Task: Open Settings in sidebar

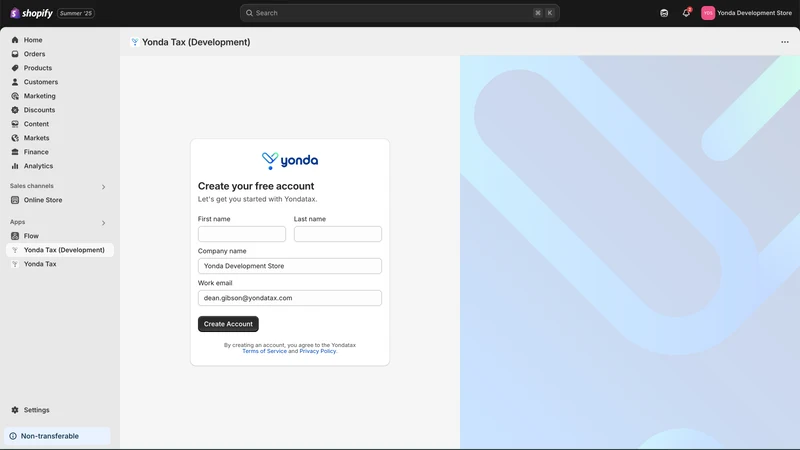Action: pyautogui.click(x=60, y=410)
